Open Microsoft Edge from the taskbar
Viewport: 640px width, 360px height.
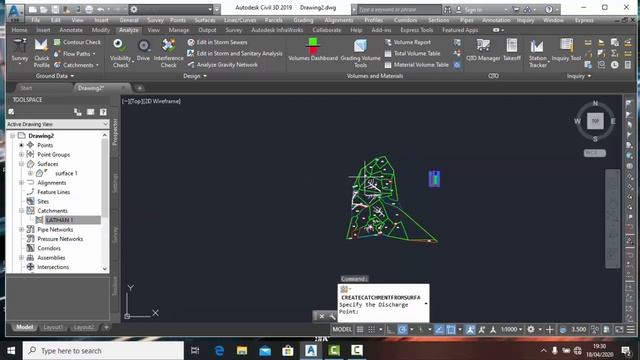[x=219, y=351]
